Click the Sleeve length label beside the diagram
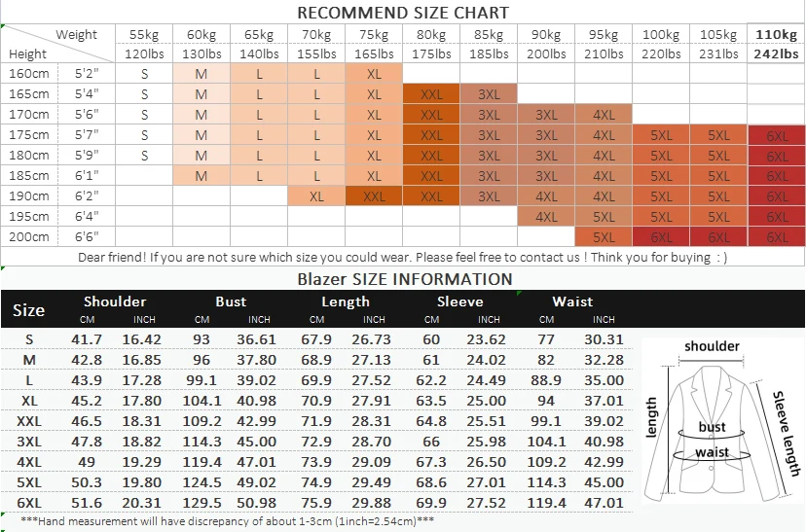The width and height of the screenshot is (806, 532). pyautogui.click(x=785, y=434)
